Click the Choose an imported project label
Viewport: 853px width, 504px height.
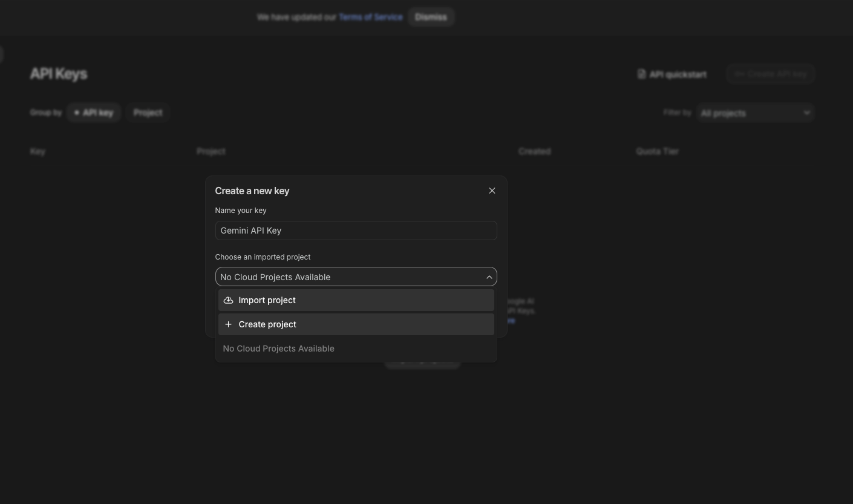[263, 257]
